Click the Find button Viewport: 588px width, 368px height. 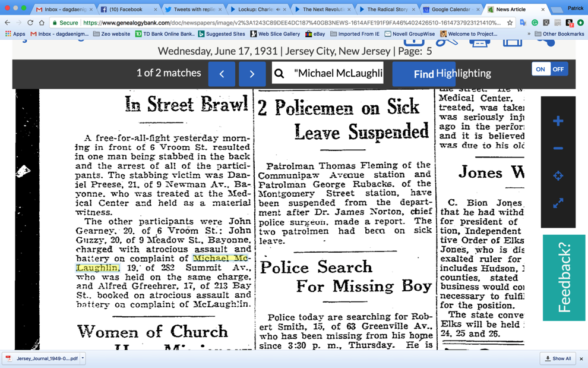click(x=423, y=74)
